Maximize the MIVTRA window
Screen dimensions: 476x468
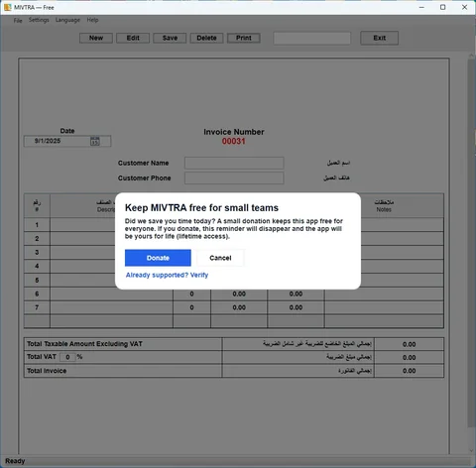[x=443, y=7]
